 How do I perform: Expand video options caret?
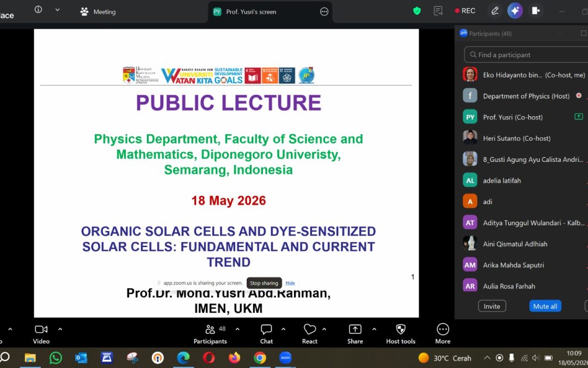[x=60, y=329]
